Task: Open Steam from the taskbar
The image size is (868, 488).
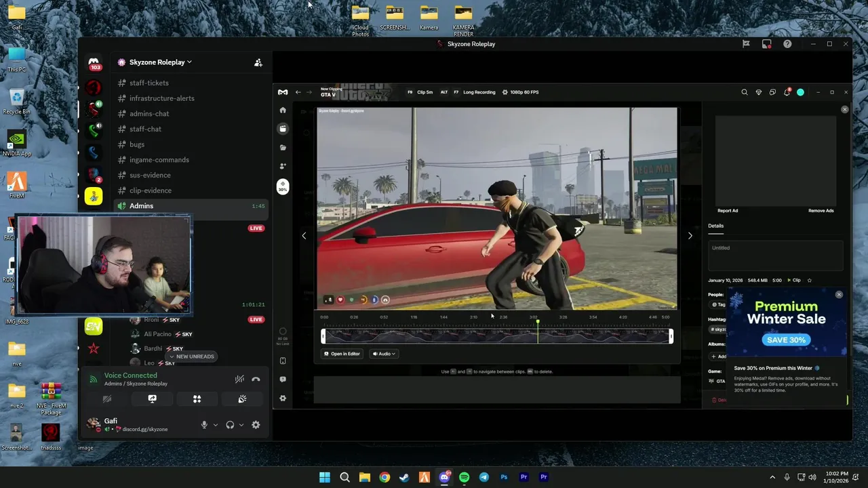Action: pos(404,477)
